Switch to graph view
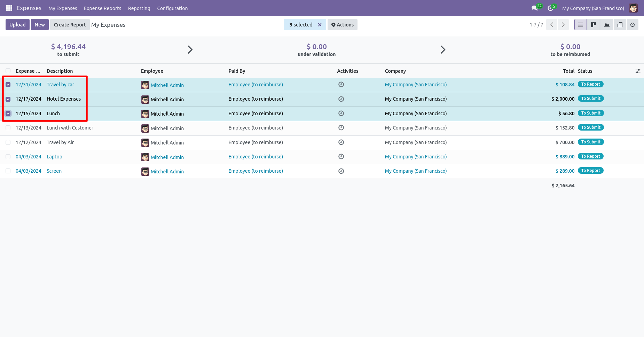Screen dimensions: 644x337 pyautogui.click(x=606, y=25)
